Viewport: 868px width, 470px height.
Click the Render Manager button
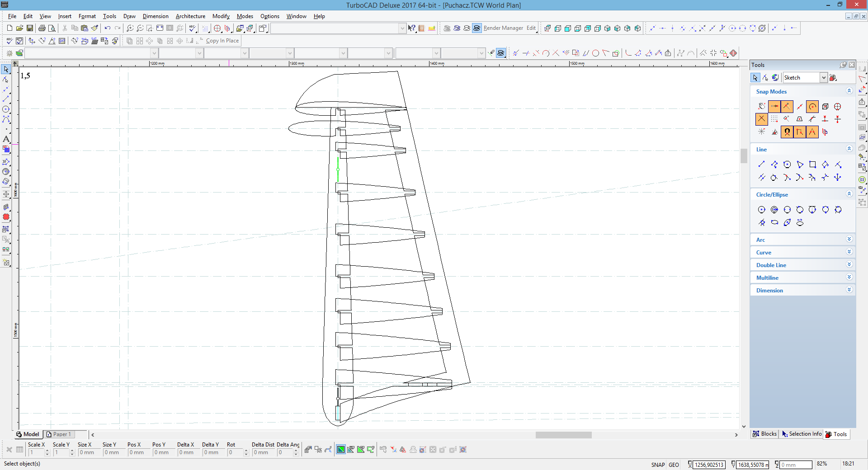point(503,28)
